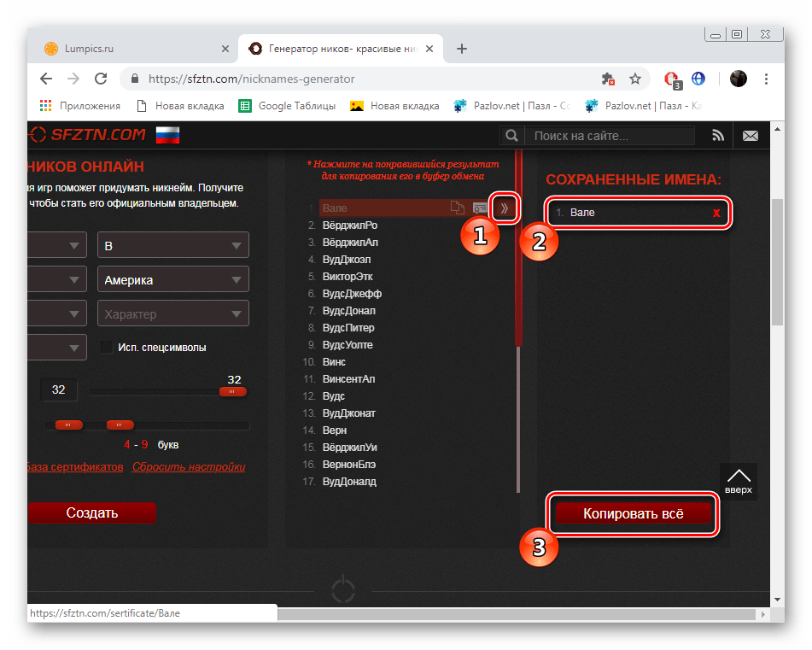812x650 pixels.
Task: Click the scroll down arrow of the page
Action: tap(777, 600)
